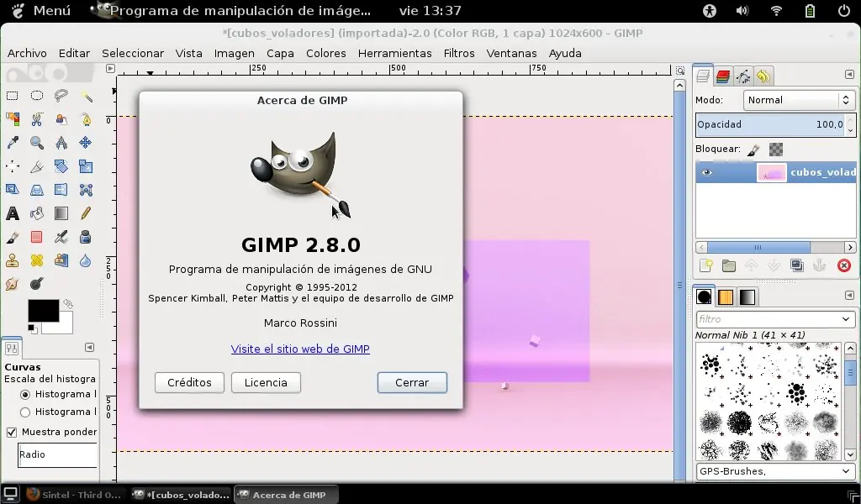Select the Color Picker eyedropper tool
861x504 pixels.
[12, 143]
